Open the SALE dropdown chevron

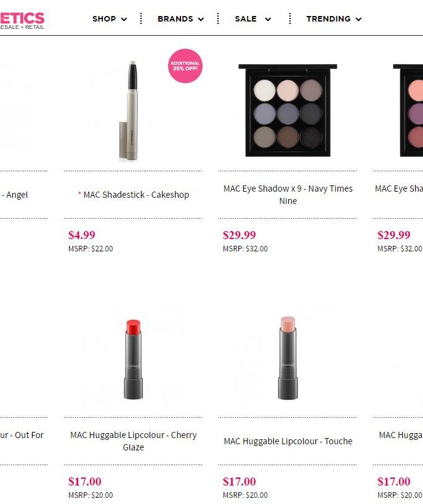[268, 19]
